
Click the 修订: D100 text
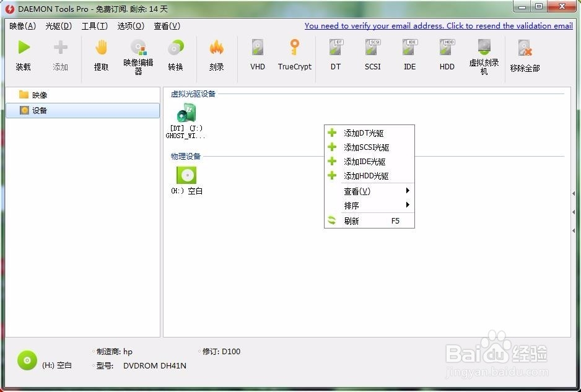point(221,351)
